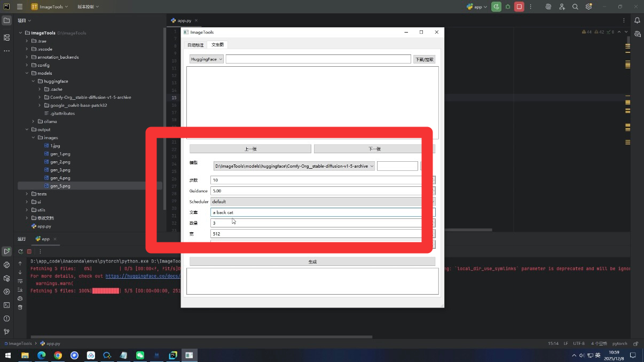Click 下载/拉取 download button
The width and height of the screenshot is (644, 362).
(x=425, y=59)
